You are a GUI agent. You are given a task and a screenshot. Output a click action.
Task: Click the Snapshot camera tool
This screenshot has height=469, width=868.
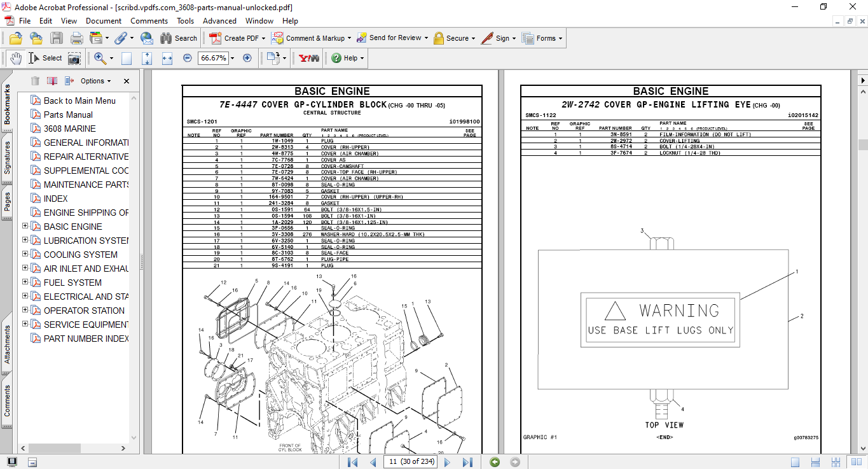[x=74, y=58]
